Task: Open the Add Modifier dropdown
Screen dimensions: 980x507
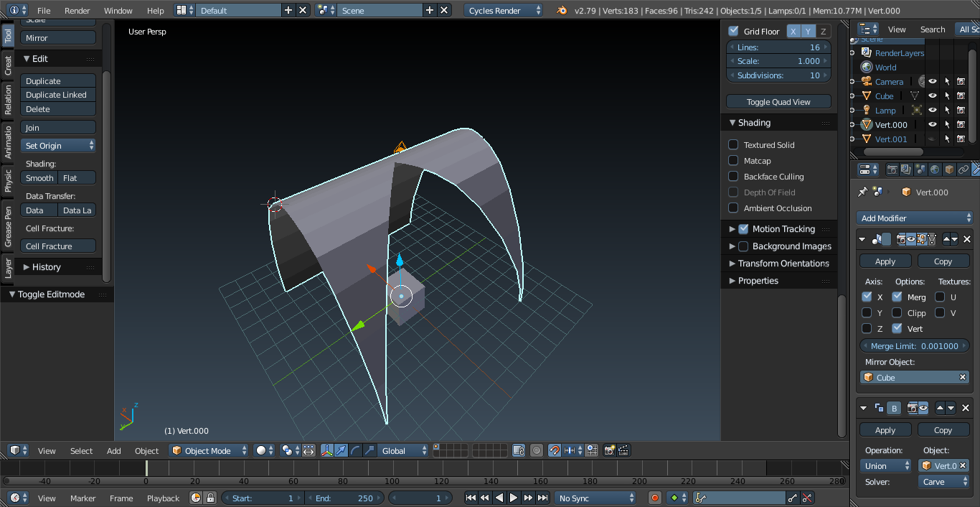Action: (915, 218)
